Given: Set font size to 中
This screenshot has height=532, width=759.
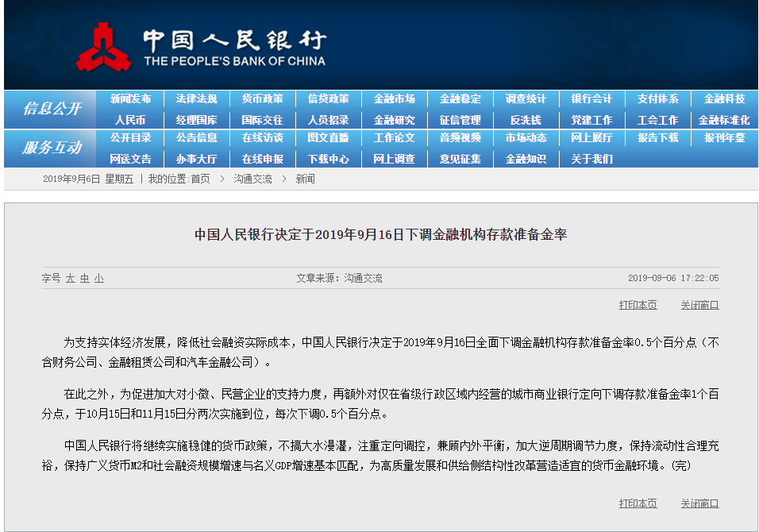Looking at the screenshot, I should click(x=84, y=279).
